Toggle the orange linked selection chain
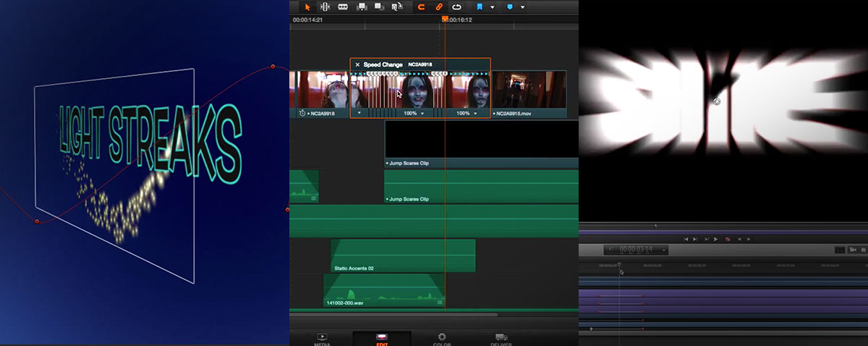The image size is (868, 346). point(438,7)
